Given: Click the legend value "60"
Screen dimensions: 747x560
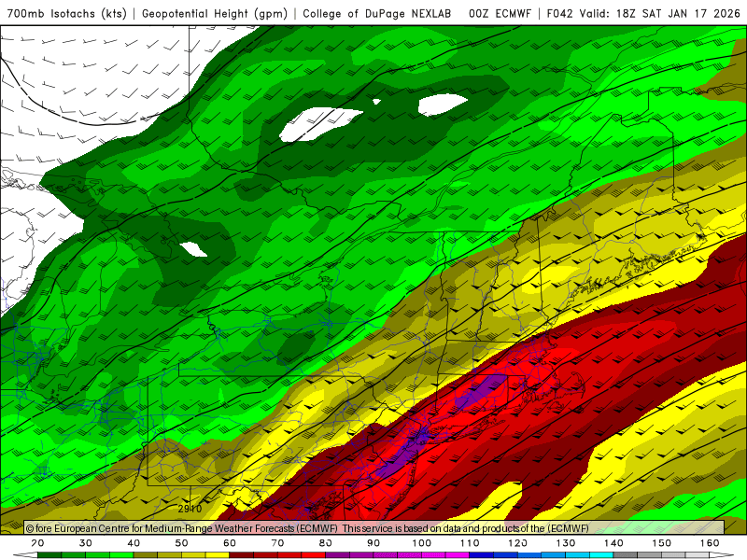Looking at the screenshot, I should point(230,543).
